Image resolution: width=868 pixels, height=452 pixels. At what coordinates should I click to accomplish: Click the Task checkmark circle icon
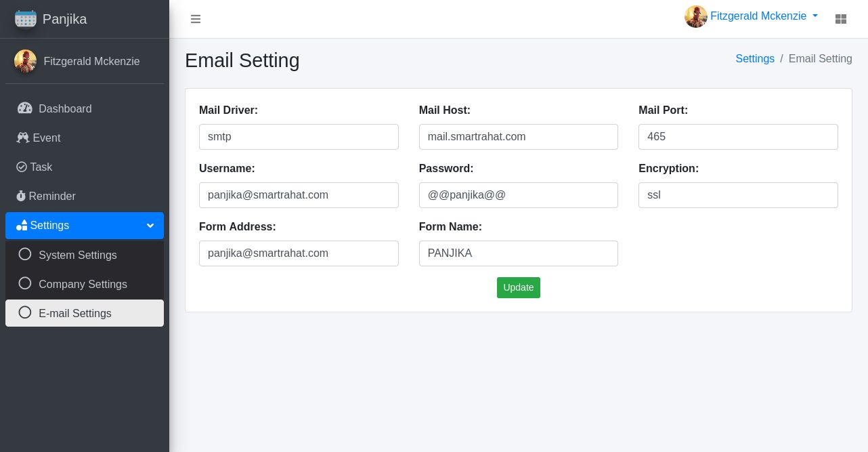[x=22, y=167]
